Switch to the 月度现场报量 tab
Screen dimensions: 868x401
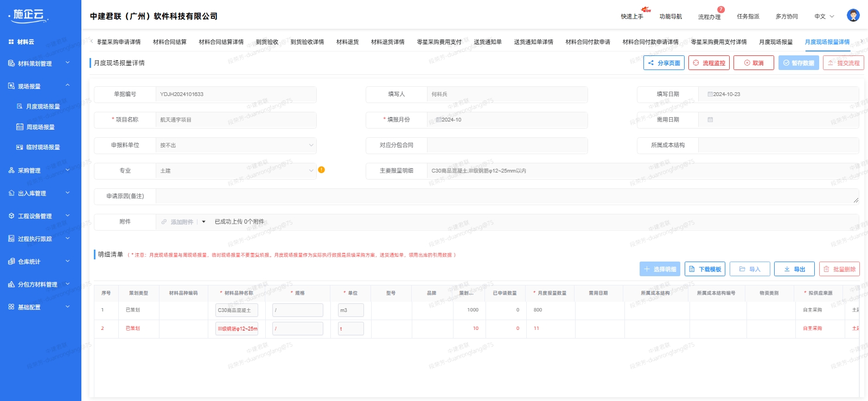[776, 42]
